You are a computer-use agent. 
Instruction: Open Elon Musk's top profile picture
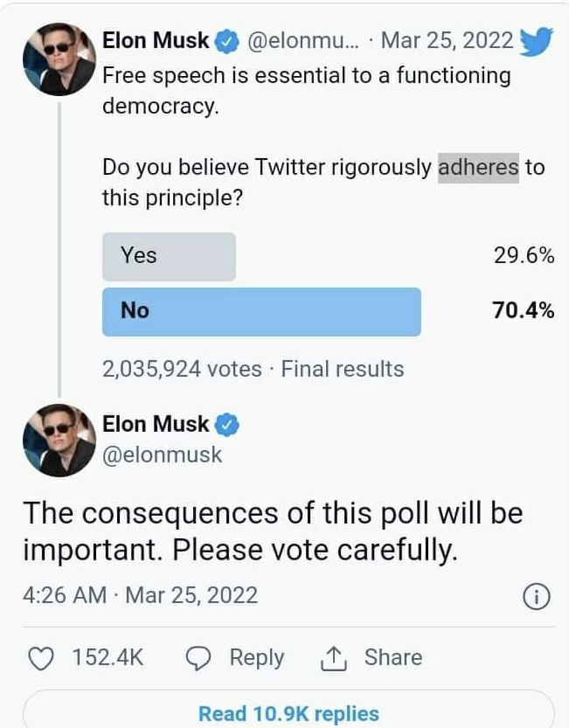[x=59, y=59]
